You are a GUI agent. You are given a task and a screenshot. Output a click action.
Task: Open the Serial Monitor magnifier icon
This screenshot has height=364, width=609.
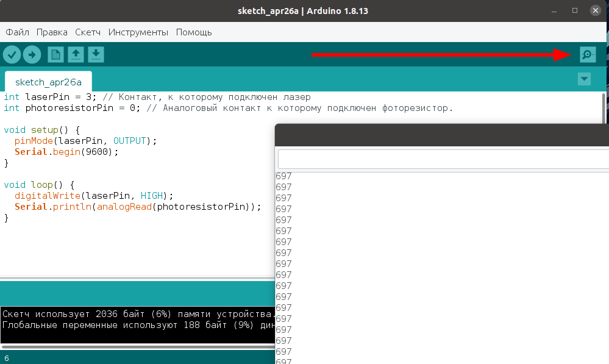[587, 55]
